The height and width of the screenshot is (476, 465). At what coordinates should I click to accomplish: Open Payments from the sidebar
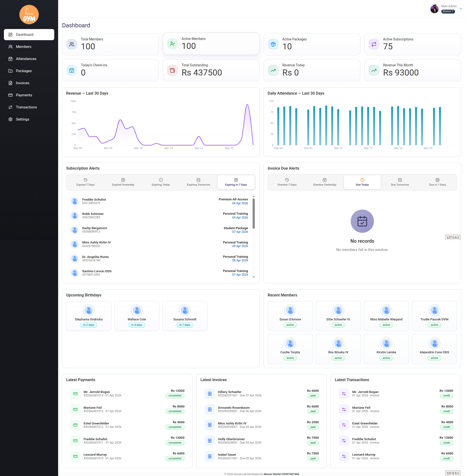[24, 95]
